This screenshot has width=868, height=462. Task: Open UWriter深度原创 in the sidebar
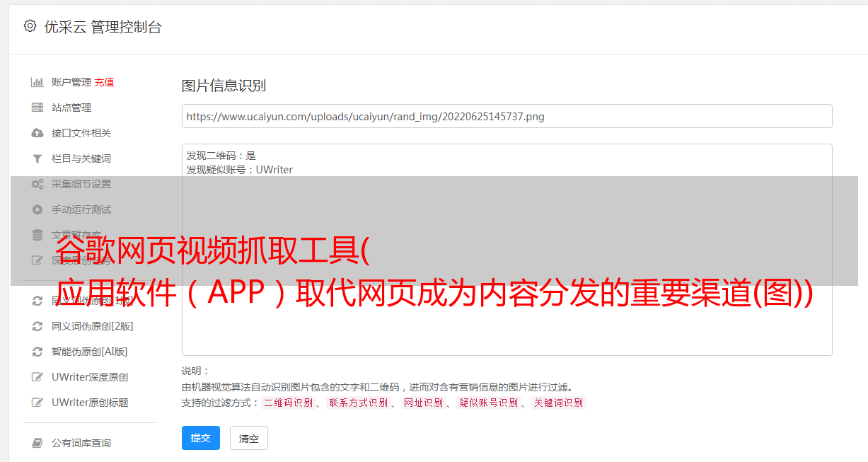coord(90,377)
